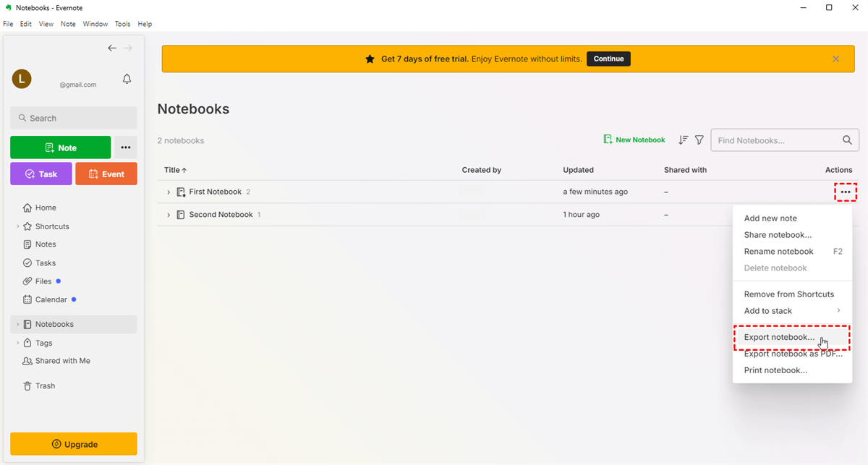Choose Export notebook... option
This screenshot has width=868, height=465.
tap(792, 338)
